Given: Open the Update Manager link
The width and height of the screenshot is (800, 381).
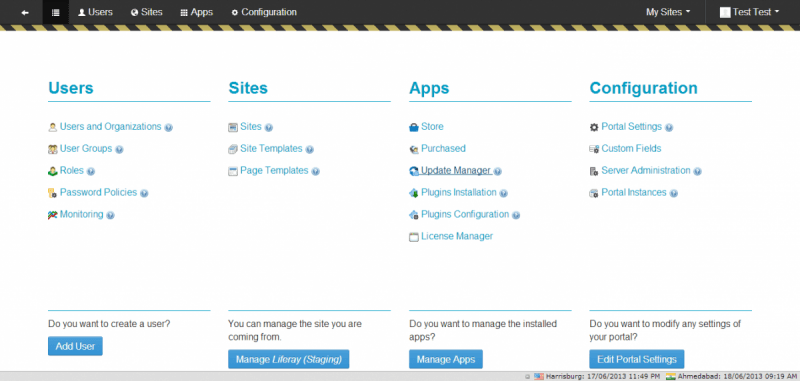Looking at the screenshot, I should [x=456, y=170].
